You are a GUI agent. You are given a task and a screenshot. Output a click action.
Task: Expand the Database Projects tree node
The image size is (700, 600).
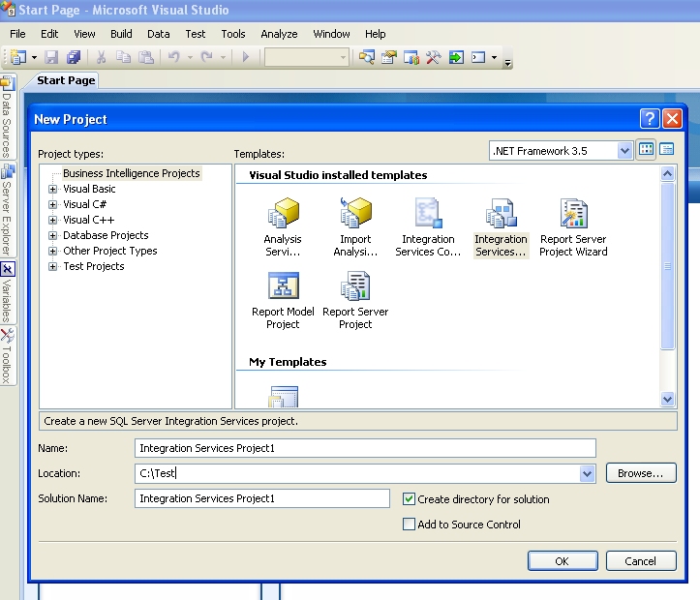click(53, 236)
